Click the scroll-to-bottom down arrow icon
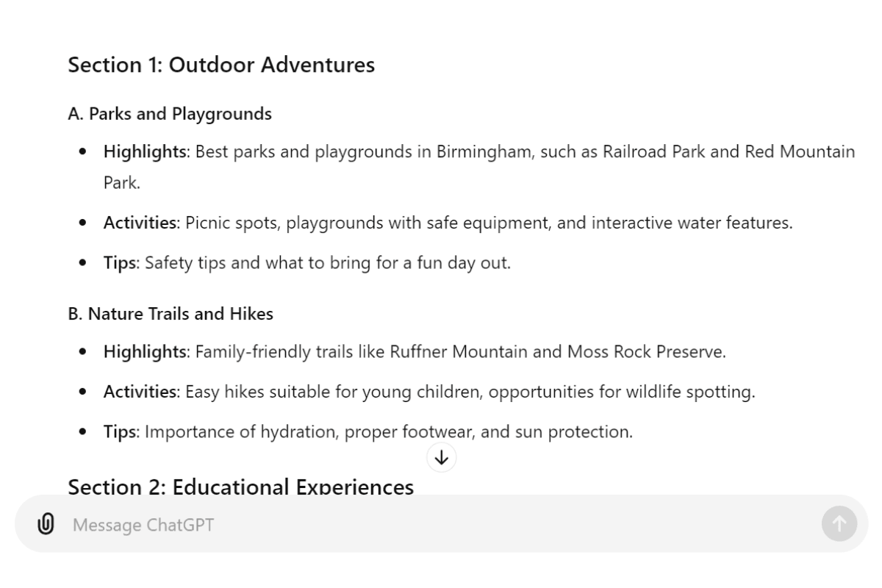Image resolution: width=882 pixels, height=588 pixels. pos(441,458)
